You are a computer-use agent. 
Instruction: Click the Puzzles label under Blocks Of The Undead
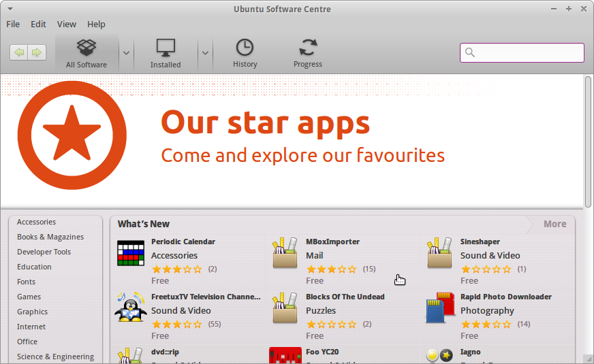[x=321, y=311]
